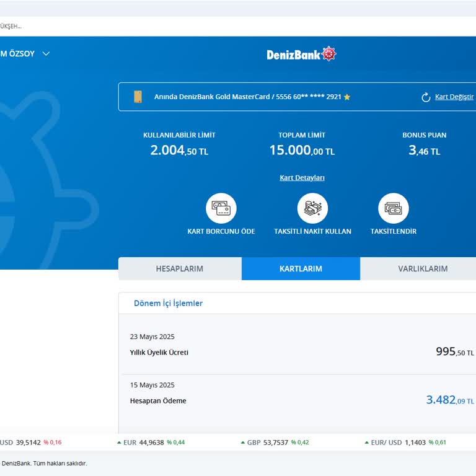Click the 23 Mayıs 2025 date
Screen dimensions: 476x476
152,337
